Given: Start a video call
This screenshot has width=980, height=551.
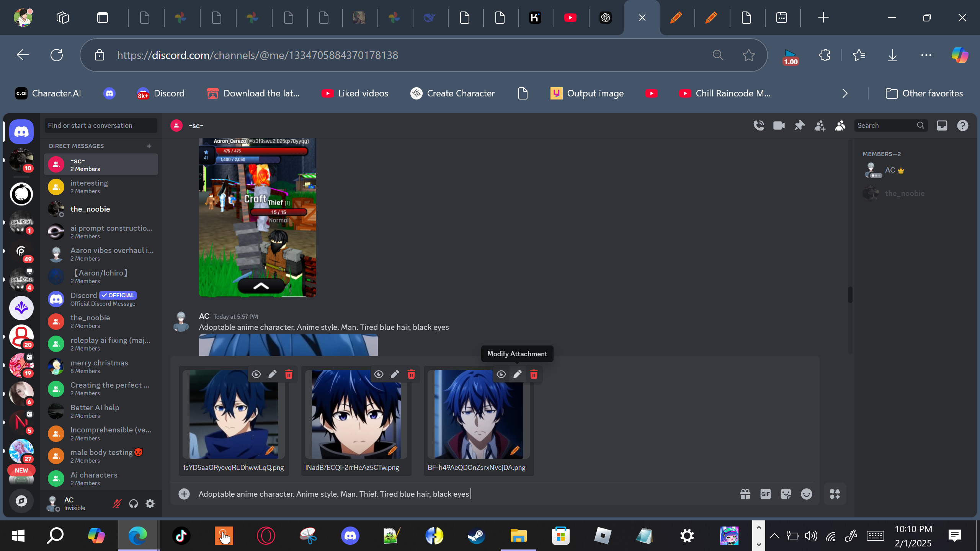Looking at the screenshot, I should pyautogui.click(x=779, y=126).
